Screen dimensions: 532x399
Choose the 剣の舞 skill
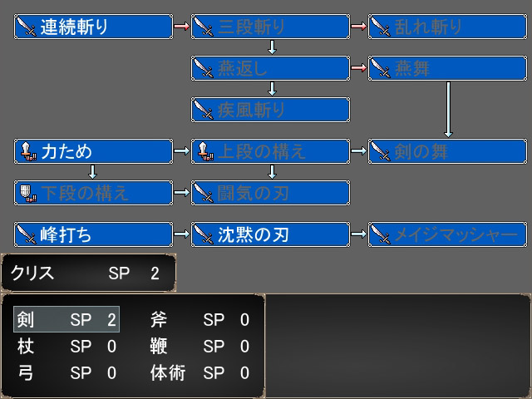pyautogui.click(x=447, y=150)
